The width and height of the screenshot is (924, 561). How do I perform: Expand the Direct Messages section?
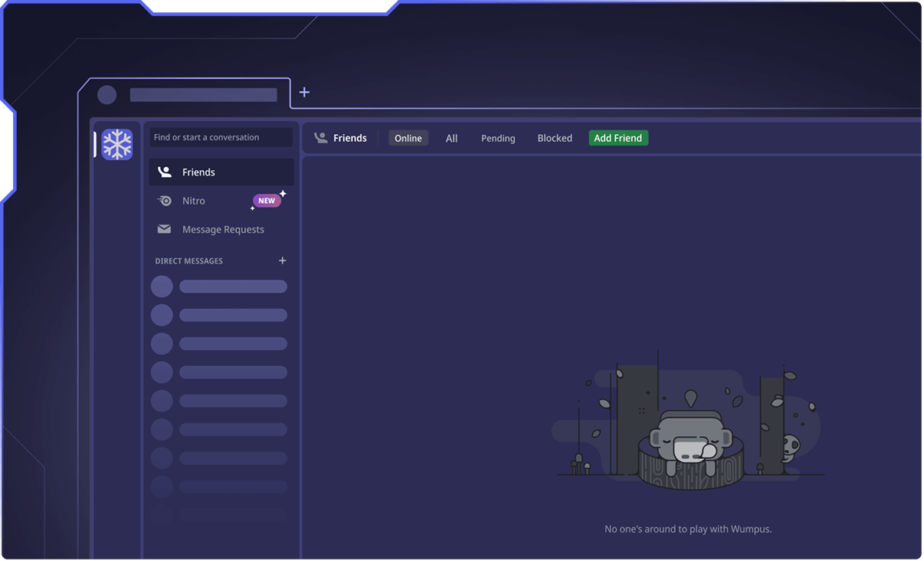point(188,261)
